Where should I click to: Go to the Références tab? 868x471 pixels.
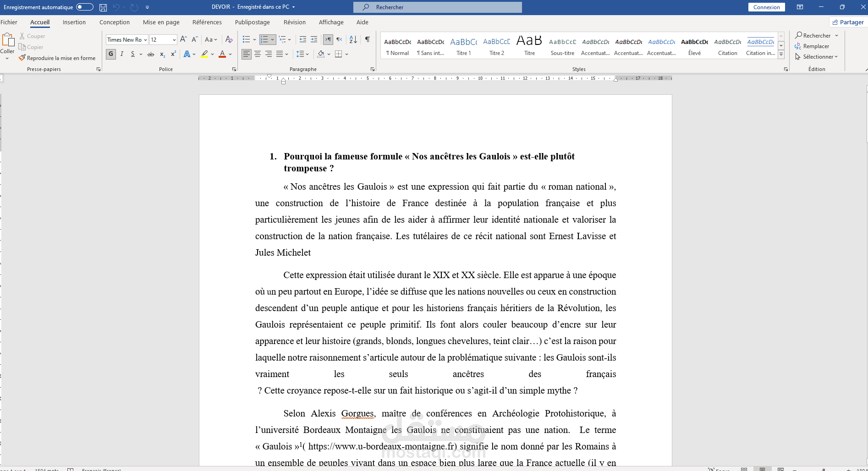[x=207, y=22]
